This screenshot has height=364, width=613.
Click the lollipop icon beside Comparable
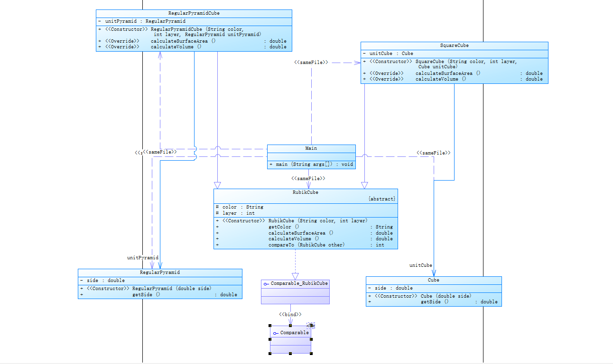276,333
